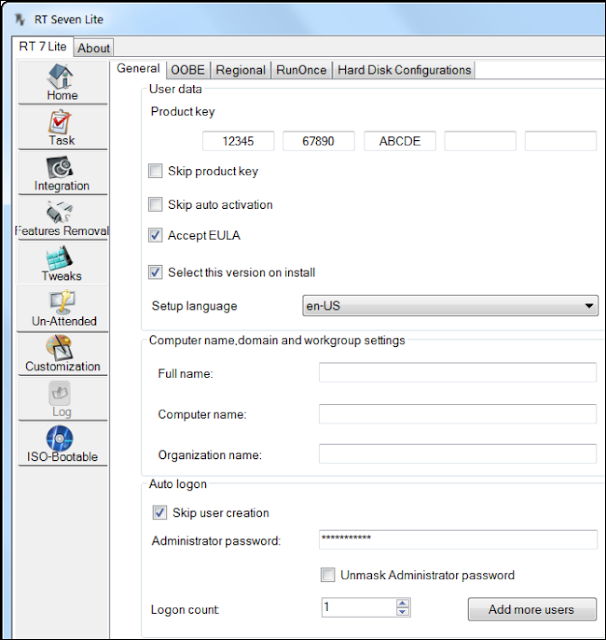606x640 pixels.
Task: Open the Customization section
Action: click(62, 354)
